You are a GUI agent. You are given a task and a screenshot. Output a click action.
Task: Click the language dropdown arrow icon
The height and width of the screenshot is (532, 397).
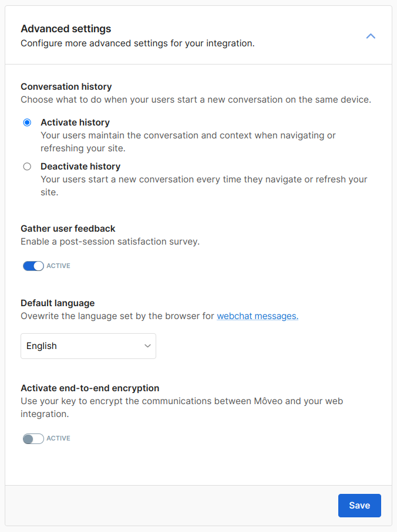147,346
